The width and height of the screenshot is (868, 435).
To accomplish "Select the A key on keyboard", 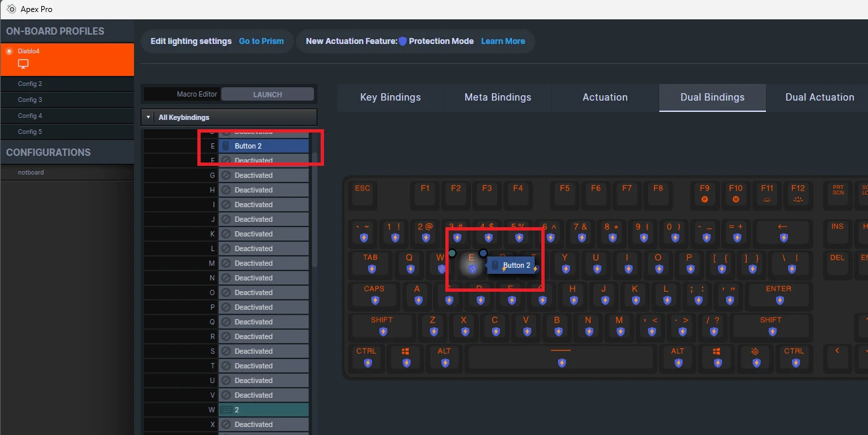I will point(417,295).
